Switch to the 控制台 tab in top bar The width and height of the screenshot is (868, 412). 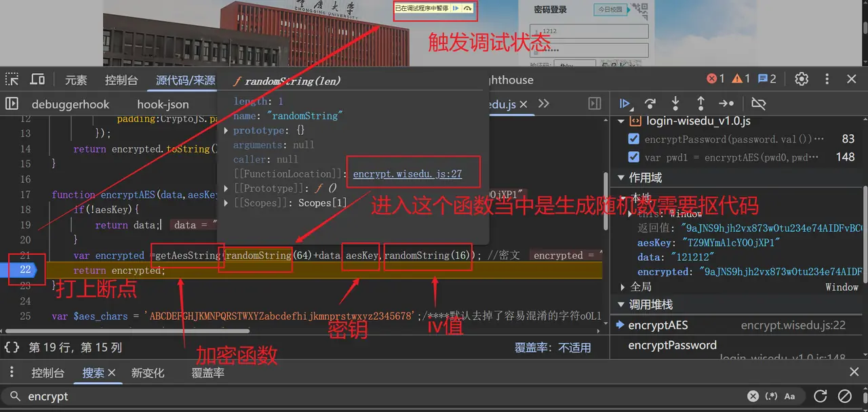pyautogui.click(x=121, y=80)
